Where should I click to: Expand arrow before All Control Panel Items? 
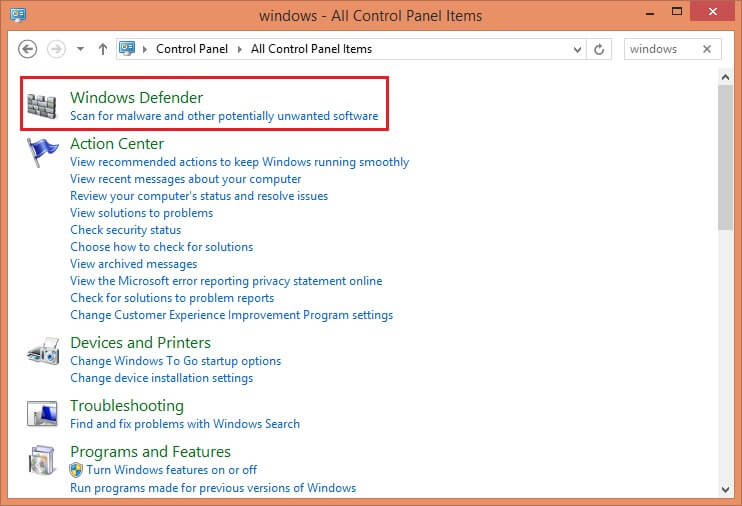tap(239, 49)
